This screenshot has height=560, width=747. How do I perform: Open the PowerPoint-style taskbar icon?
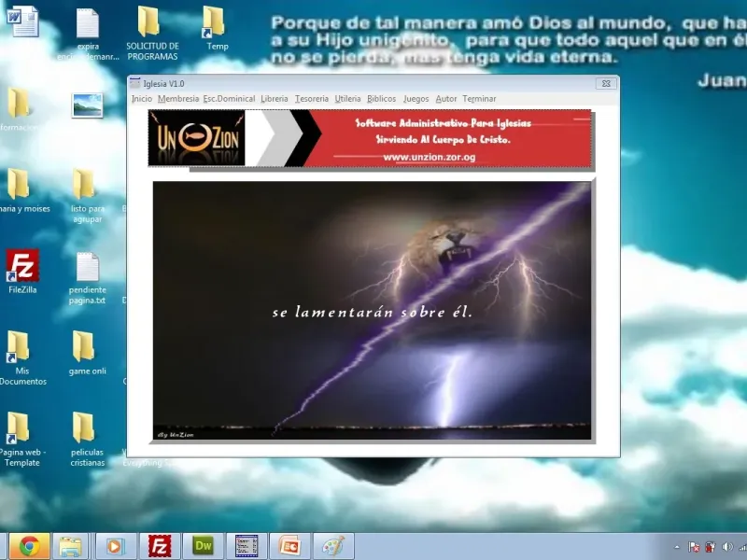click(289, 546)
